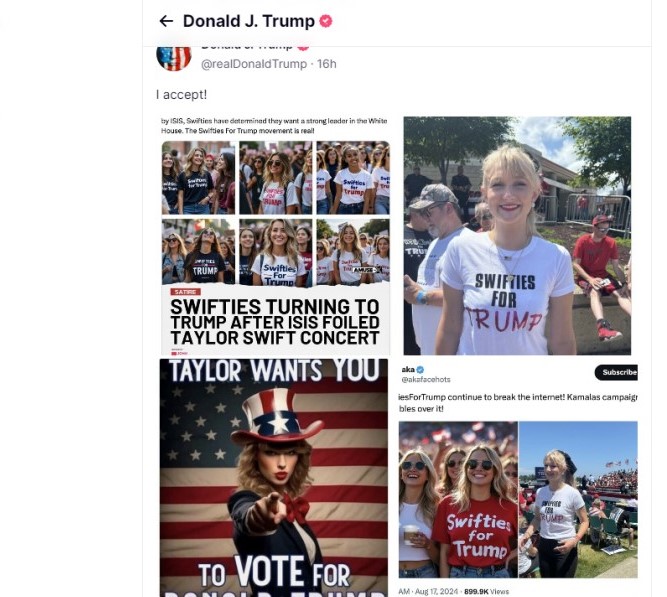Click the "I accept!" post text
Viewport: 667px width, 597px height.
pos(182,94)
